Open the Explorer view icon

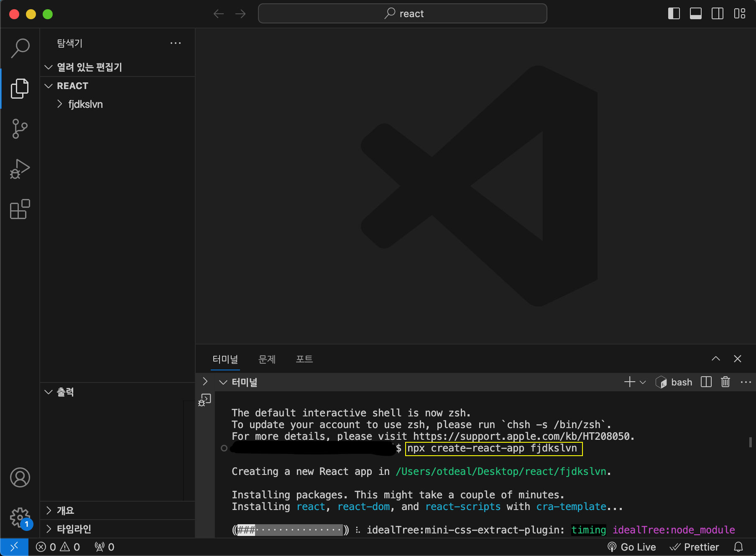[x=20, y=89]
